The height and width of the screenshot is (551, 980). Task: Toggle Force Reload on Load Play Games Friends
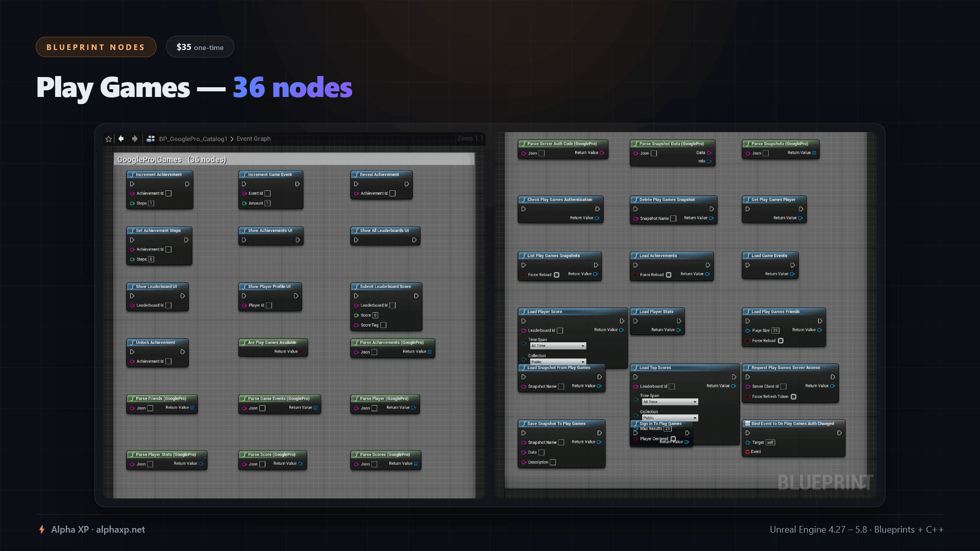click(x=780, y=341)
